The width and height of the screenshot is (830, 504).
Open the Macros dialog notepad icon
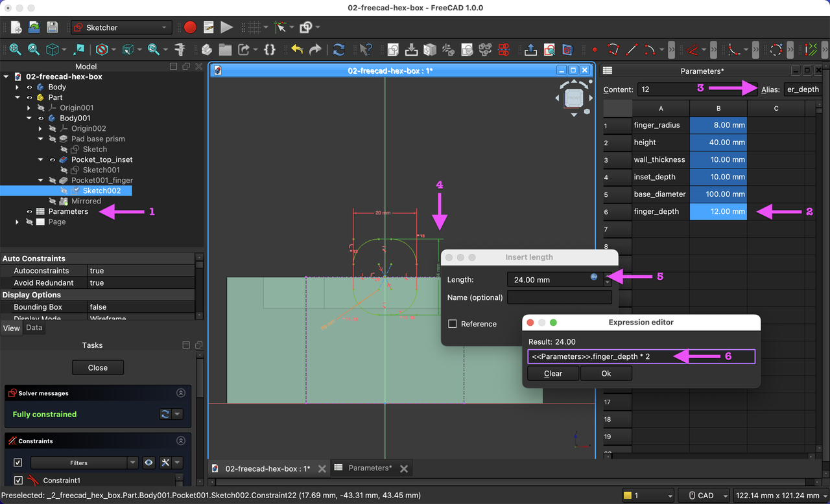[208, 28]
